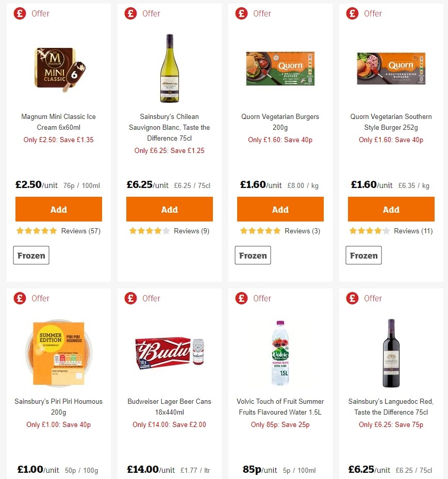The height and width of the screenshot is (479, 448).
Task: Select the product title Volvic Touch of Fruit
Action: [x=280, y=406]
